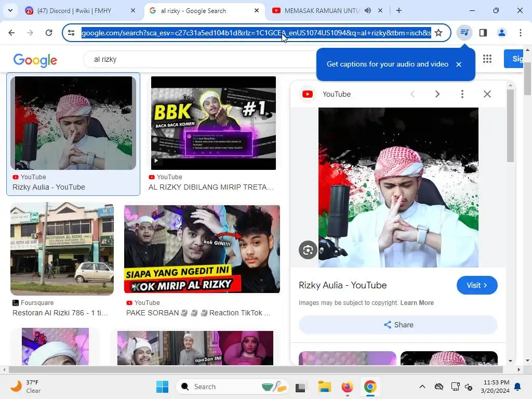Viewport: 532px width, 399px height.
Task: Click the YouTube logo in preview panel header
Action: coord(308,94)
